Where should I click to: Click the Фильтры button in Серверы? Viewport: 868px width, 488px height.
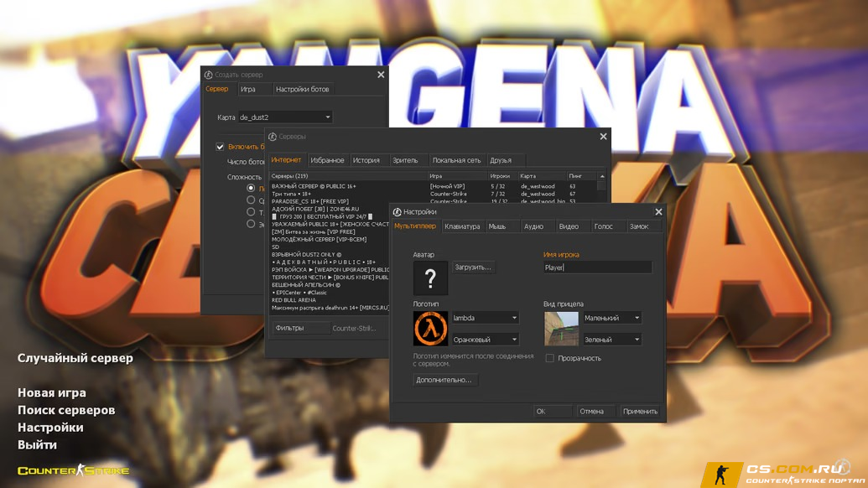301,328
